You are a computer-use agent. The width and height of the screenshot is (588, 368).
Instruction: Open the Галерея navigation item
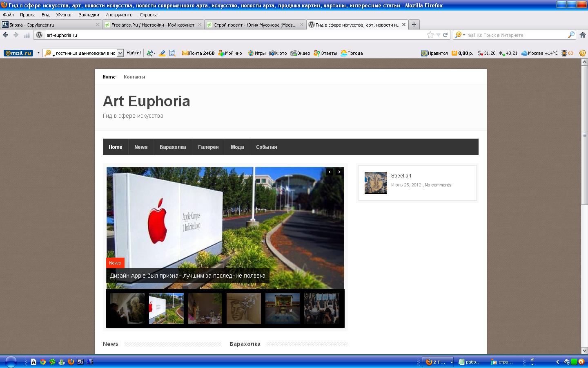[208, 147]
